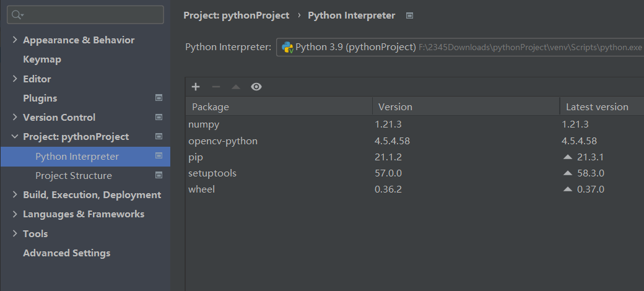The width and height of the screenshot is (644, 291).
Task: Select Python Interpreter in the settings tree
Action: click(x=85, y=157)
